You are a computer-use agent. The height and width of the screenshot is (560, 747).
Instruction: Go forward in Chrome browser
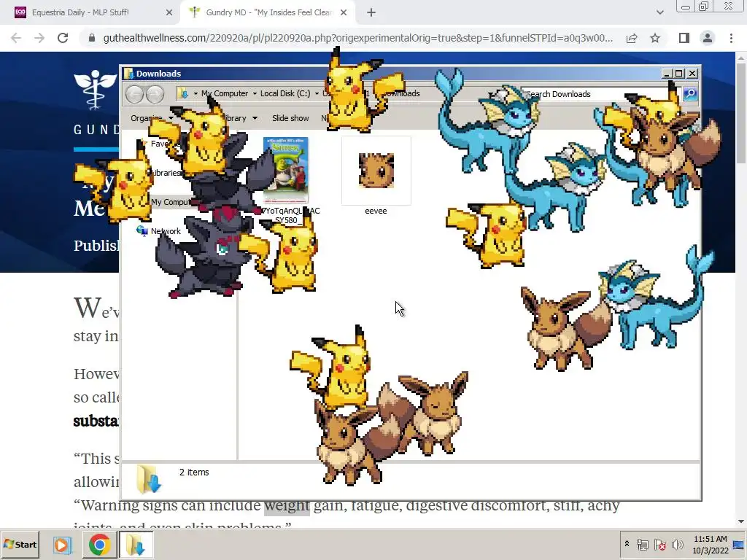coord(39,38)
